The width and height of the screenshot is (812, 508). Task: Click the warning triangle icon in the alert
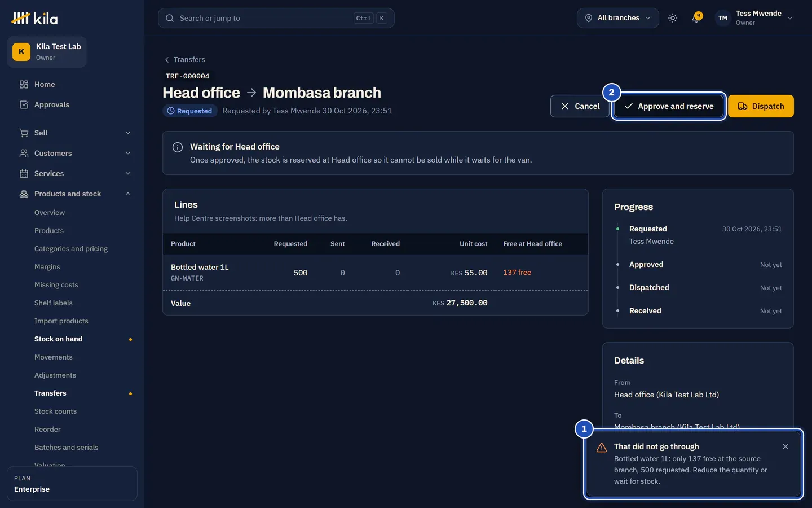(602, 448)
